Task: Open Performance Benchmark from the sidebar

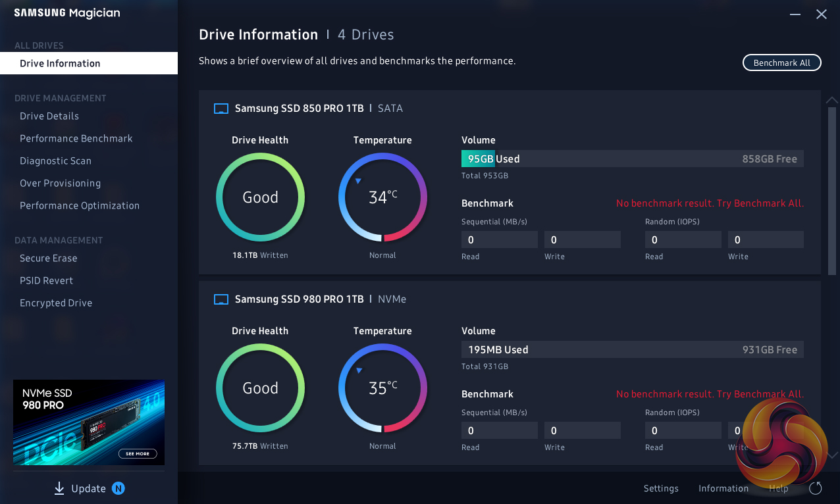Action: (x=76, y=139)
